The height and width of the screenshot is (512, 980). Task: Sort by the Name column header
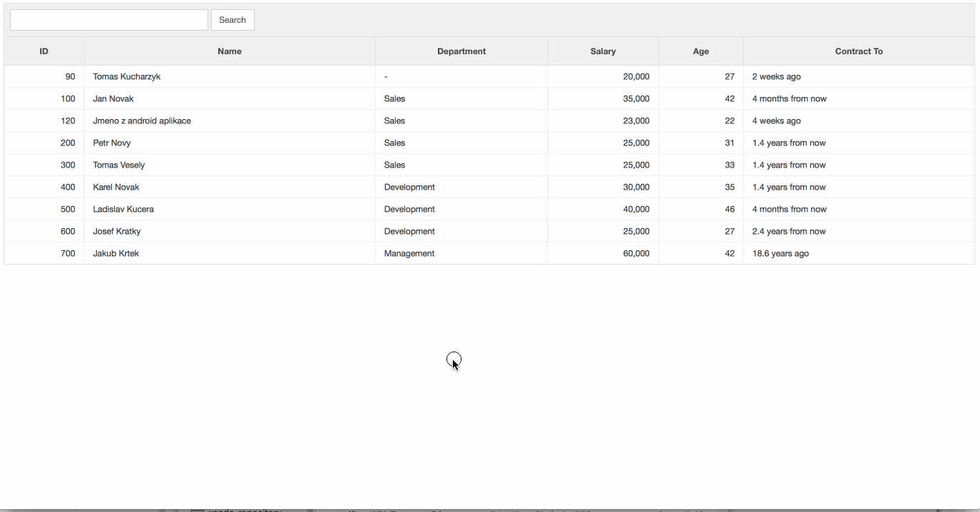click(x=229, y=51)
